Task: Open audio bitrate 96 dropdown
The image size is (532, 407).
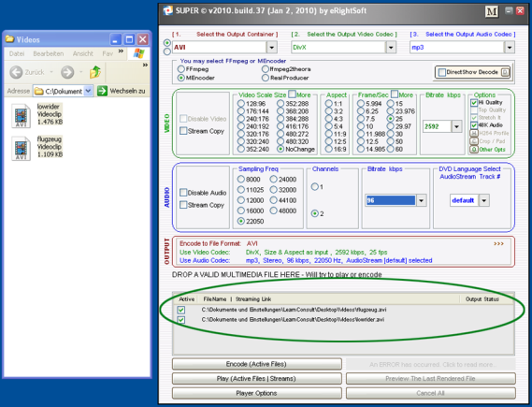Action: tap(421, 200)
